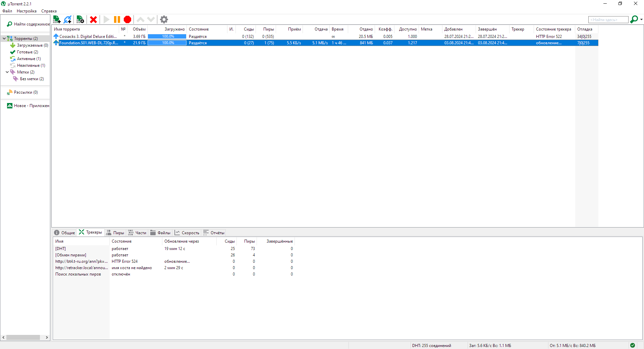644x349 pixels.
Task: Click the 'Найти содержимое' sidebar item
Action: pos(28,24)
